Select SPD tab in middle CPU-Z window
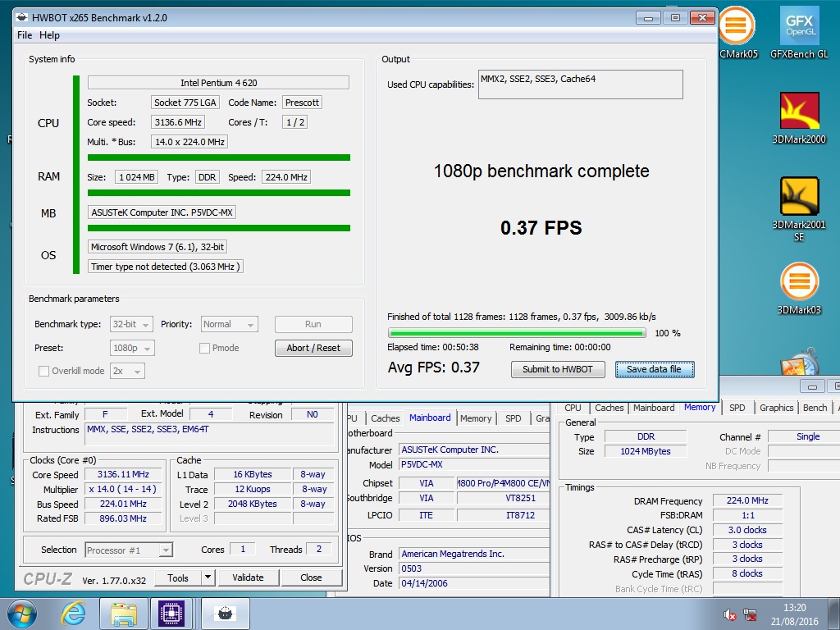Viewport: 840px width, 630px height. click(513, 418)
